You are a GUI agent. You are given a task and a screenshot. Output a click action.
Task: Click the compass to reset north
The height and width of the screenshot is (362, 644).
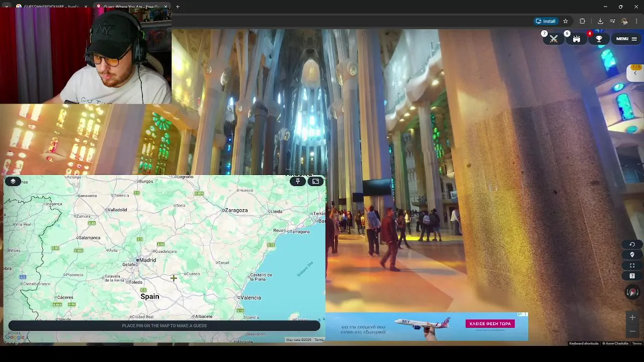click(x=632, y=292)
